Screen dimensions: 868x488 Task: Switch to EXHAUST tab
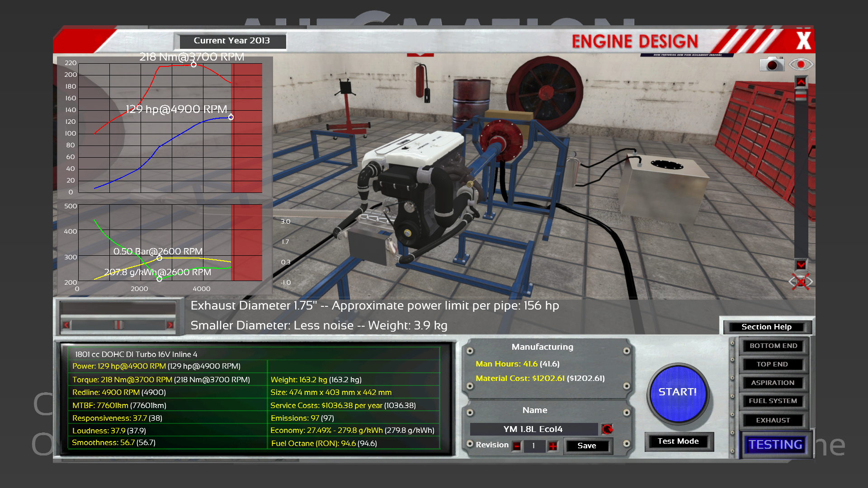click(773, 420)
